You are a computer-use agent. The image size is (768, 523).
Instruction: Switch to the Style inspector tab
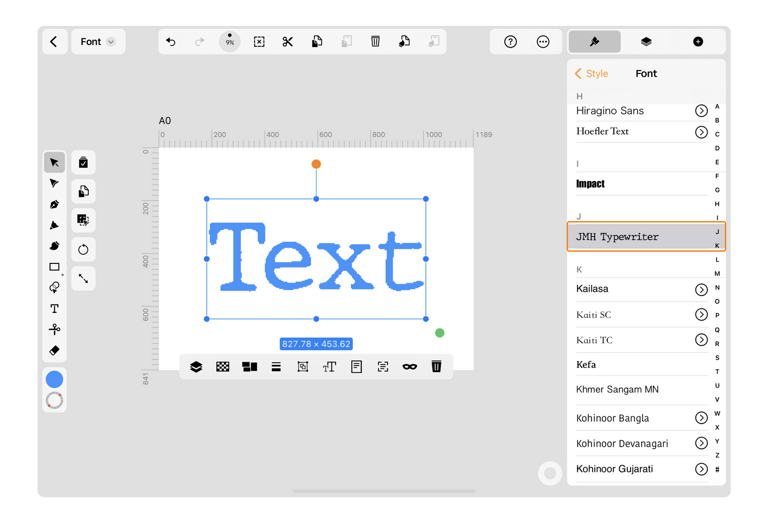pos(594,42)
